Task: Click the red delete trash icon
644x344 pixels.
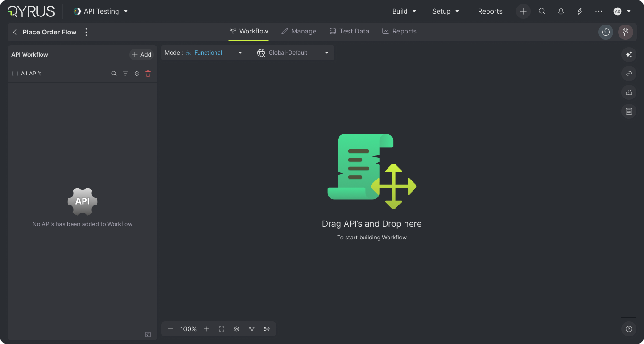Action: [x=148, y=74]
